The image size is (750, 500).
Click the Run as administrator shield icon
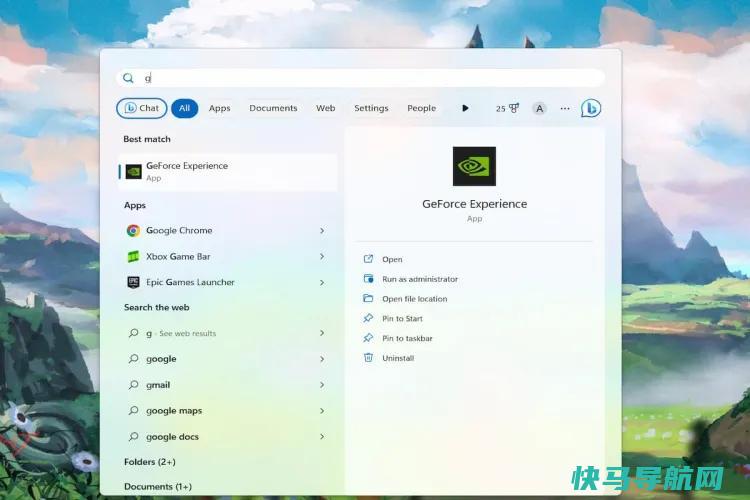coord(368,278)
